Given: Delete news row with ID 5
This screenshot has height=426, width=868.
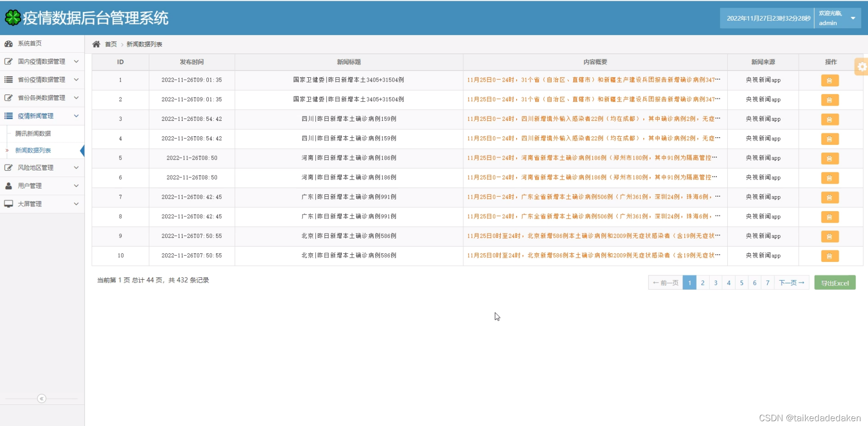Looking at the screenshot, I should (830, 158).
